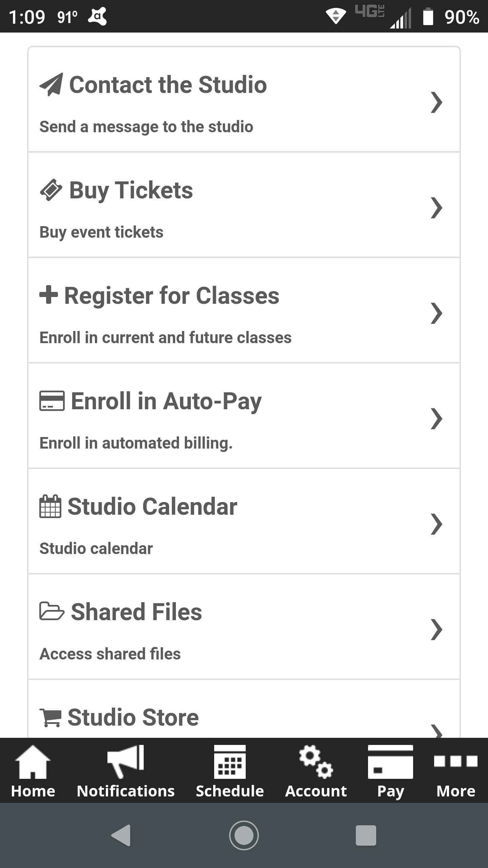Open Enroll in Auto-Pay title link
Viewport: 488px width, 868px height.
[166, 401]
